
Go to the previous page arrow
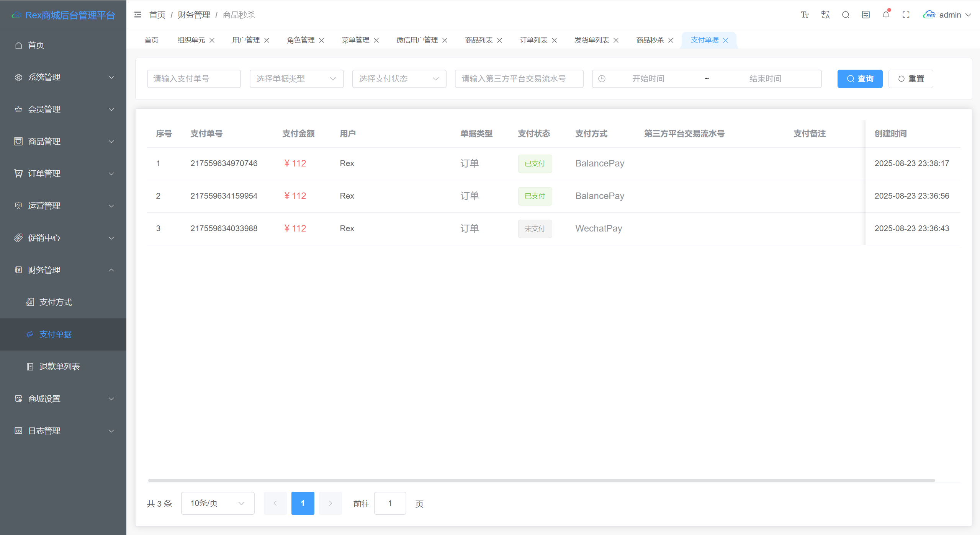275,503
